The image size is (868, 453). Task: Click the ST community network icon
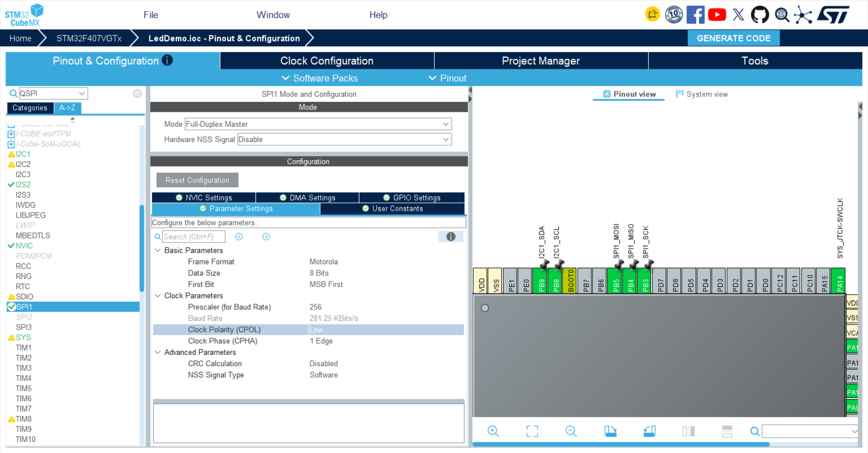803,15
